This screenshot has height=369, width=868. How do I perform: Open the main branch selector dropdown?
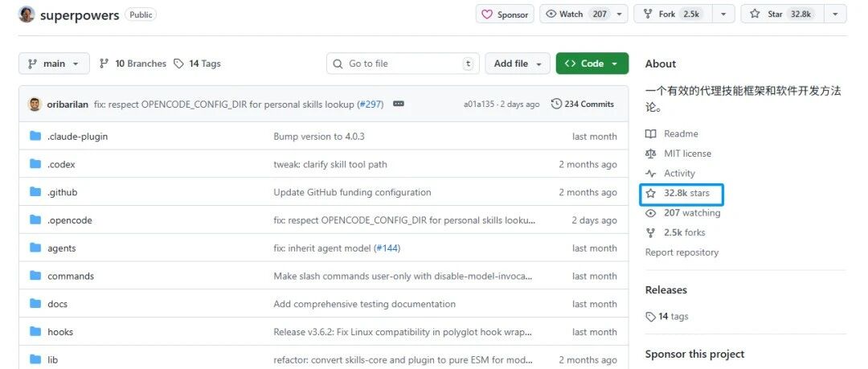pyautogui.click(x=54, y=64)
